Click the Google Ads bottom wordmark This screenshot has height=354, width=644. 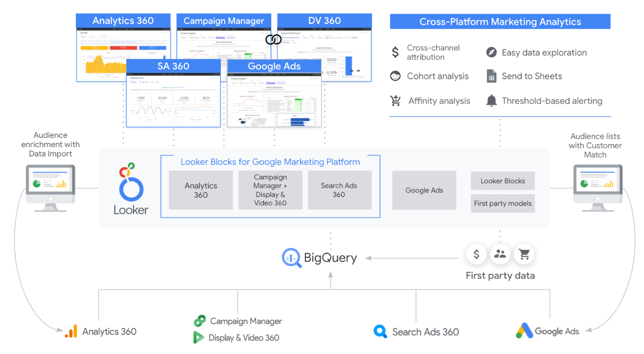pos(557,332)
